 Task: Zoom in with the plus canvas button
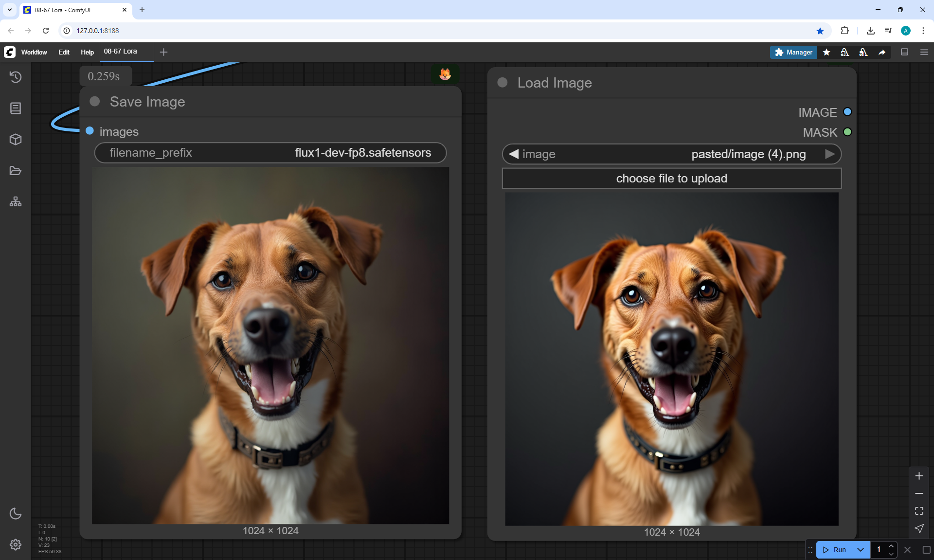coord(919,476)
